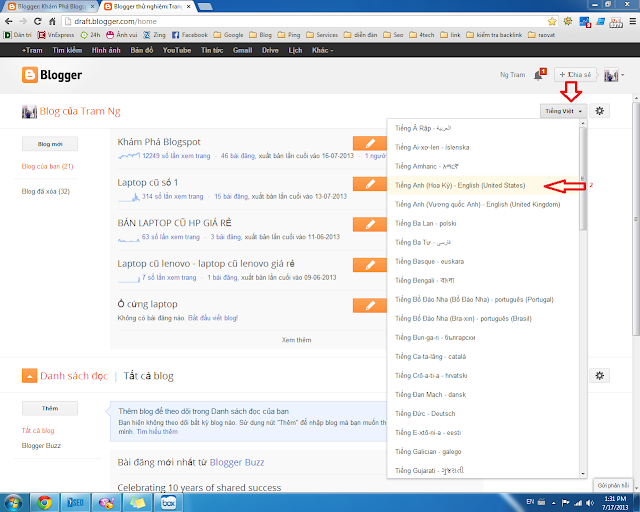Select Tiếng Đan Mạch - dansk
Image resolution: width=640 pixels, height=512 pixels.
(482, 394)
